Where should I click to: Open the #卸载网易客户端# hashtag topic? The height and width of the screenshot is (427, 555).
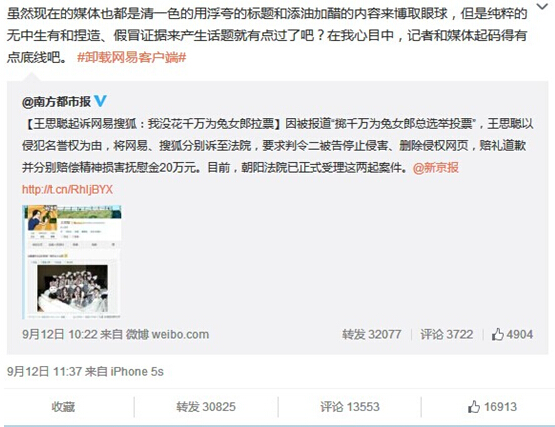coord(132,57)
